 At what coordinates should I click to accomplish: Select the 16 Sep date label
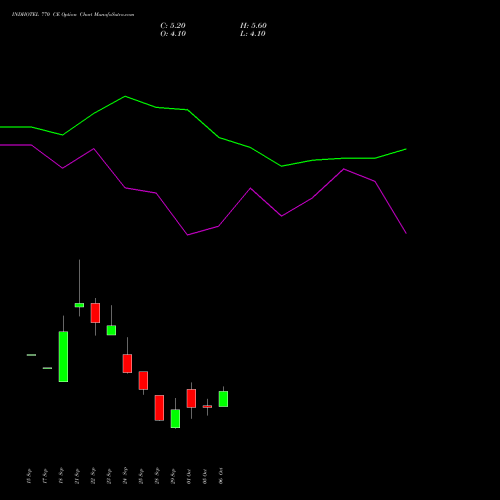click(x=29, y=476)
